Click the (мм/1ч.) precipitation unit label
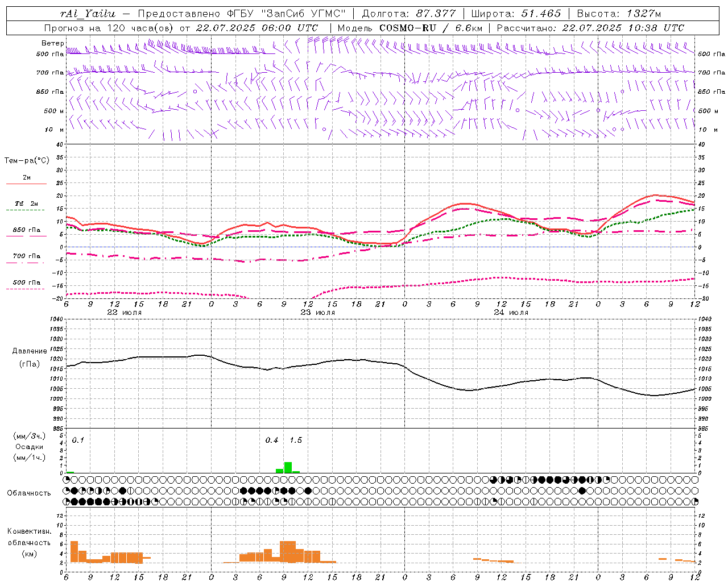Image resolution: width=728 pixels, height=582 pixels. click(30, 458)
